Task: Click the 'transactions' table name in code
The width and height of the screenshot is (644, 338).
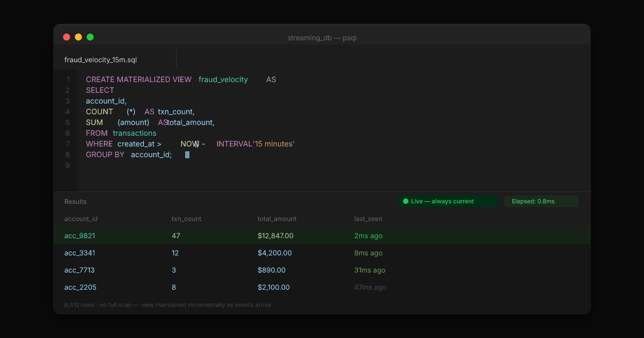Action: pos(135,133)
